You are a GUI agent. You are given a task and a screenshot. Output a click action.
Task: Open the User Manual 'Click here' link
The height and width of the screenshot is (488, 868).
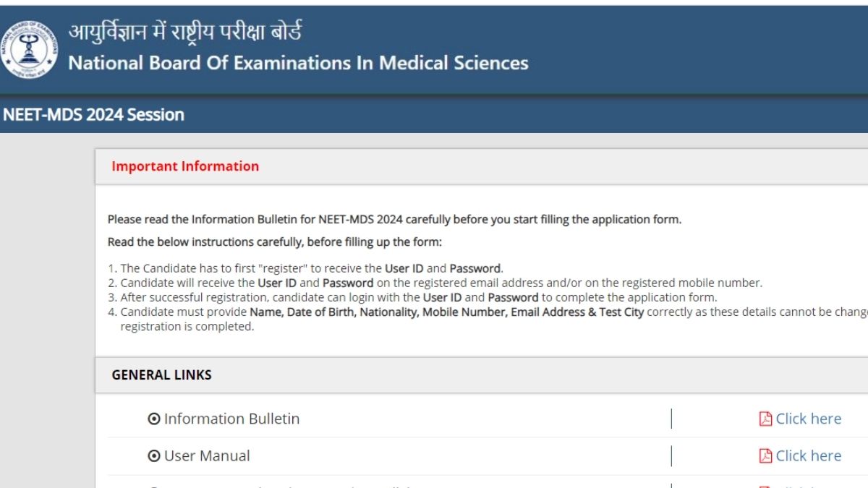(x=808, y=456)
